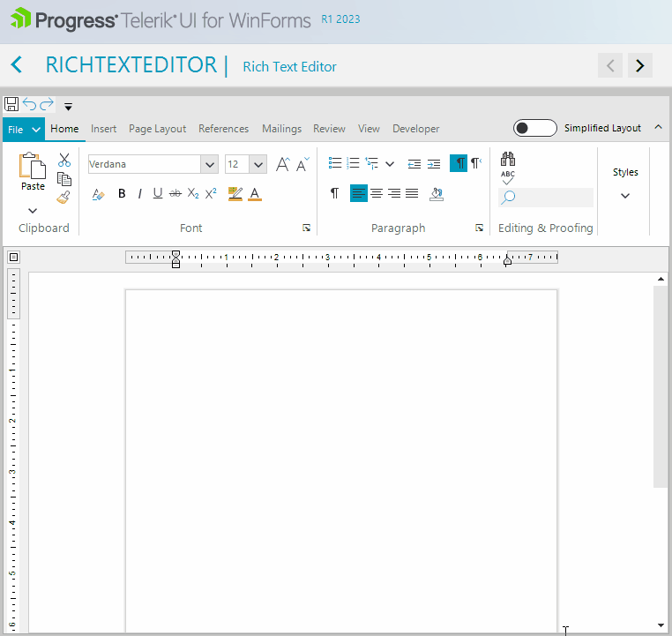Image resolution: width=672 pixels, height=636 pixels.
Task: Click the search box in Editing & Proofing
Action: tap(546, 198)
